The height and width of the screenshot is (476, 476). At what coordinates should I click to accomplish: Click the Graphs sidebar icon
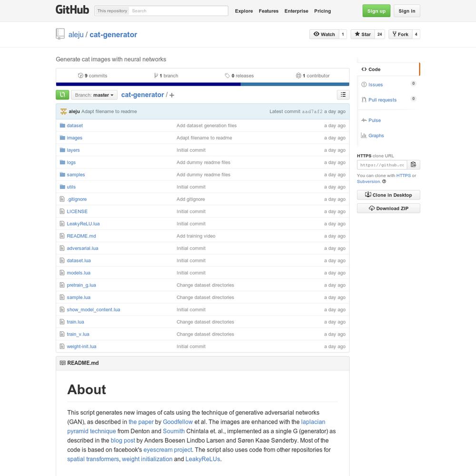click(x=364, y=135)
